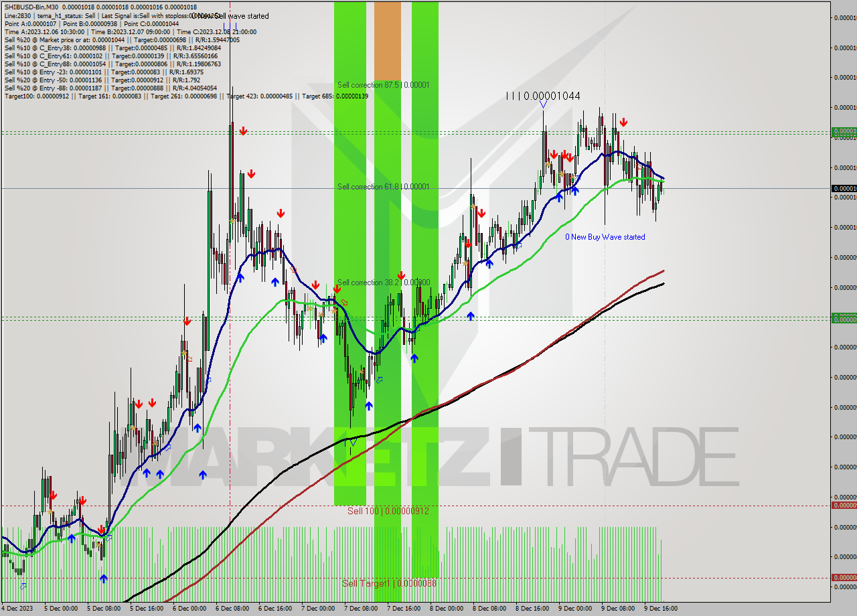Select the 7 Dec 00:00 time axis label
This screenshot has height=616, width=857.
(x=318, y=609)
